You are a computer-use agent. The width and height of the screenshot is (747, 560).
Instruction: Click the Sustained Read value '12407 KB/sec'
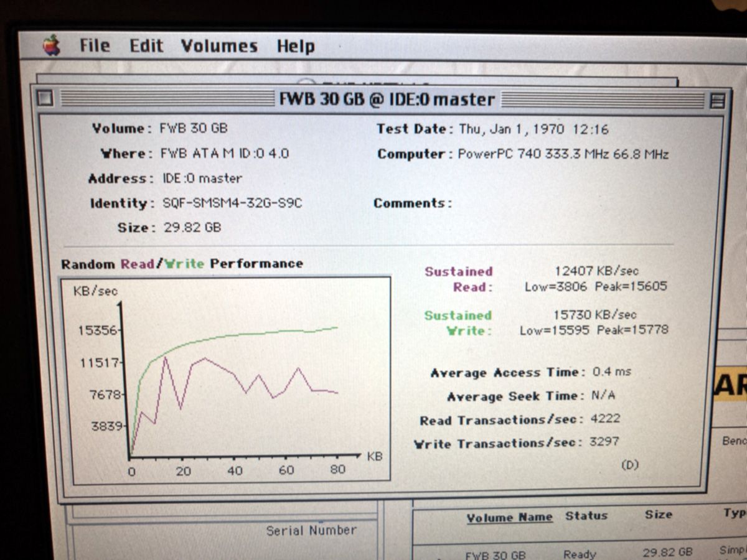pos(596,271)
